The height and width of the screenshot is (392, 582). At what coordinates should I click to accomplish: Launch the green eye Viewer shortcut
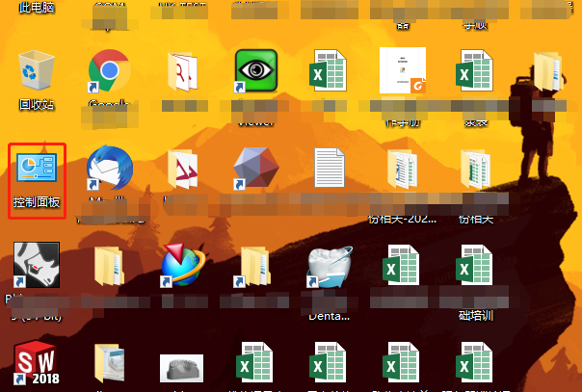pyautogui.click(x=255, y=70)
